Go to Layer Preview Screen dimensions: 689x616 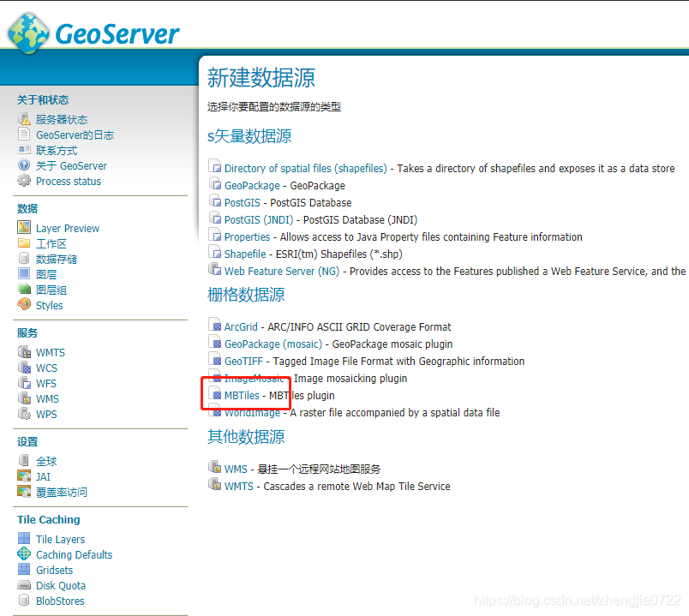tap(68, 228)
